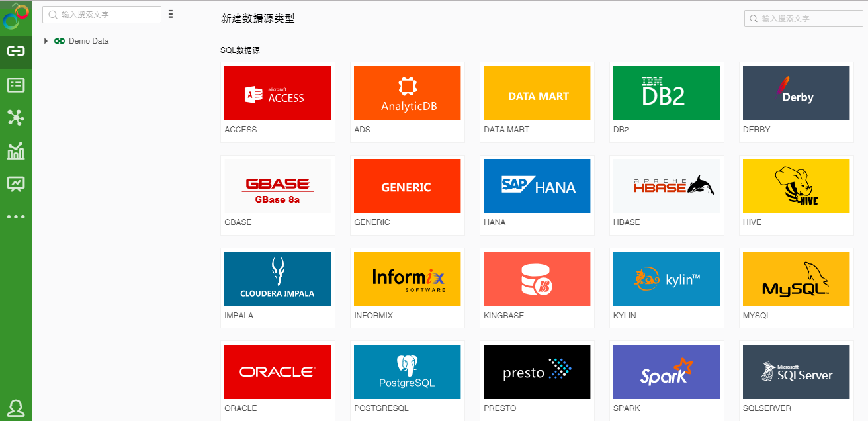Expand the Demo Data tree node

(46, 41)
